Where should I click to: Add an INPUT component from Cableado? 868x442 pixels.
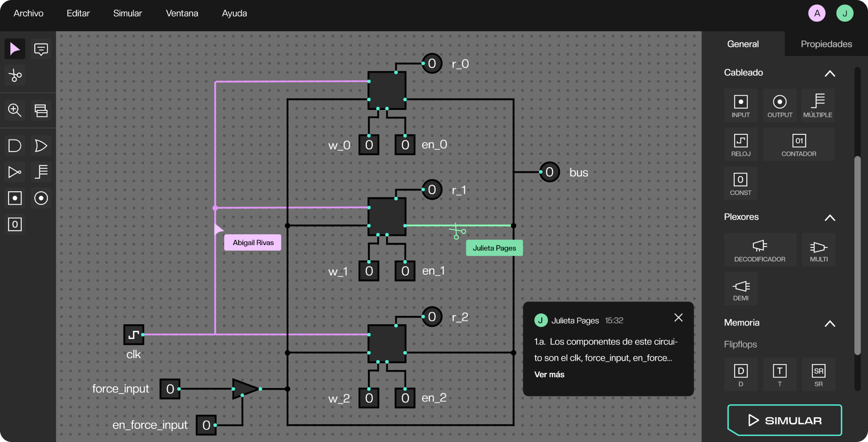click(741, 106)
